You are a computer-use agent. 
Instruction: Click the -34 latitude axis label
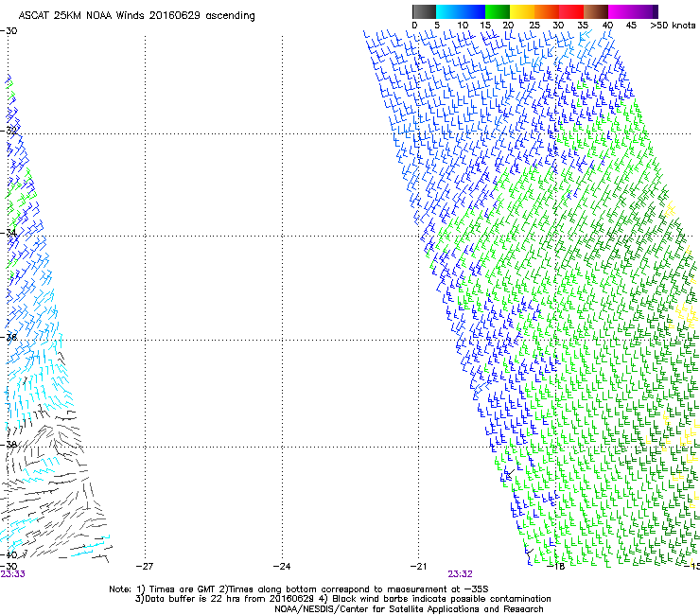pyautogui.click(x=9, y=233)
